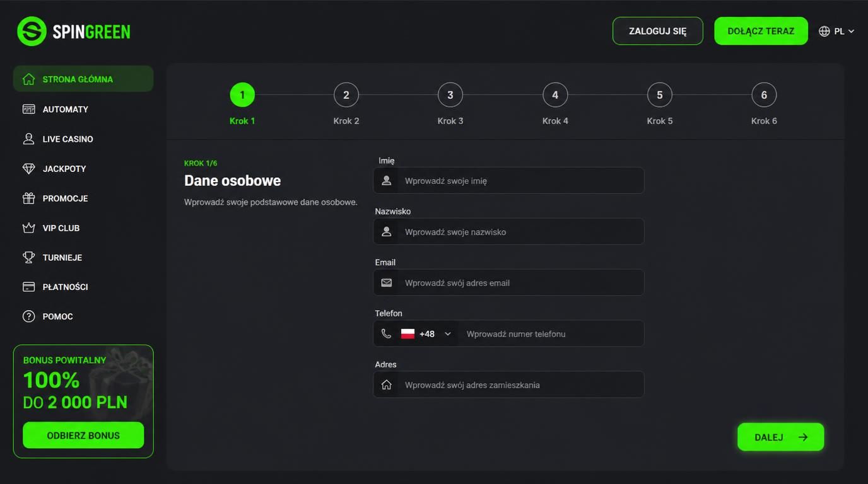Screen dimensions: 868x484
Task: Click the Dalej next button
Action: pyautogui.click(x=781, y=437)
